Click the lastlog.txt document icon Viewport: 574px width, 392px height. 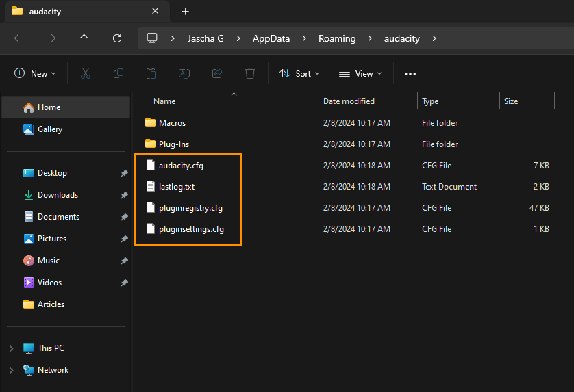coord(151,186)
